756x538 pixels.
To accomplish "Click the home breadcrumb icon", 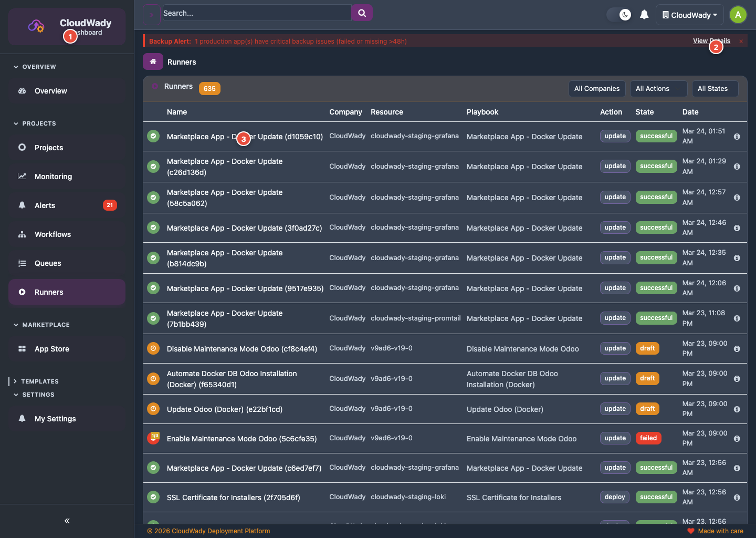I will coord(153,62).
